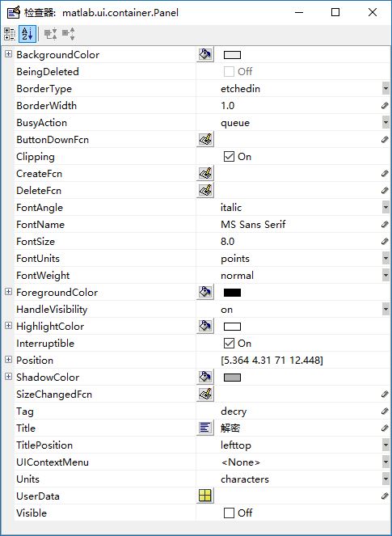Click pencil edit icon for DeleteFcn
The width and height of the screenshot is (392, 536).
click(385, 191)
